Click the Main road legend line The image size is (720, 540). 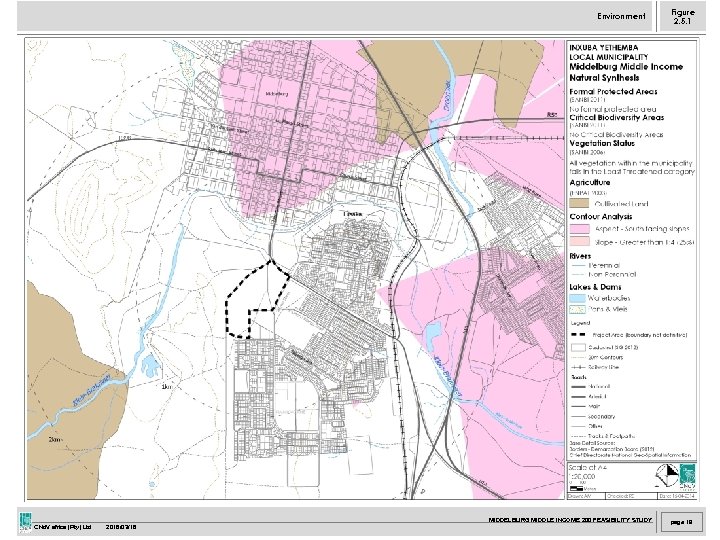coord(579,407)
